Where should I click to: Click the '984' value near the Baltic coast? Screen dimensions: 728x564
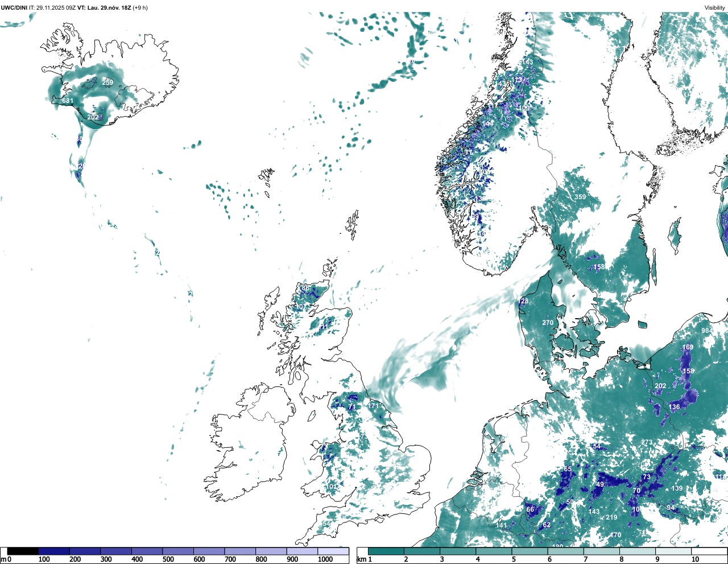707,331
